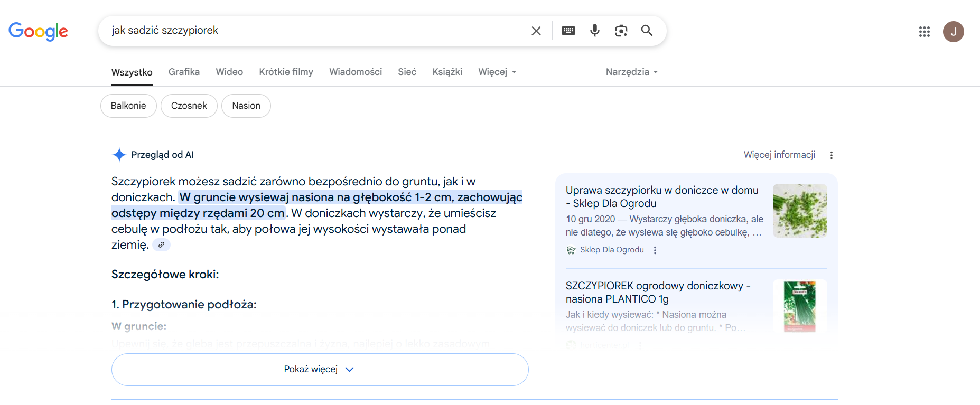
Task: Open the Google apps grid icon
Action: [924, 32]
